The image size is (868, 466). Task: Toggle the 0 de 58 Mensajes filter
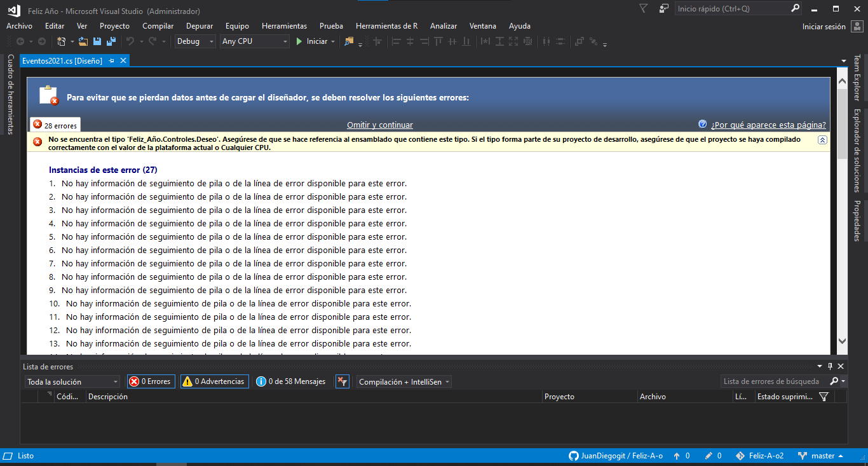(290, 381)
